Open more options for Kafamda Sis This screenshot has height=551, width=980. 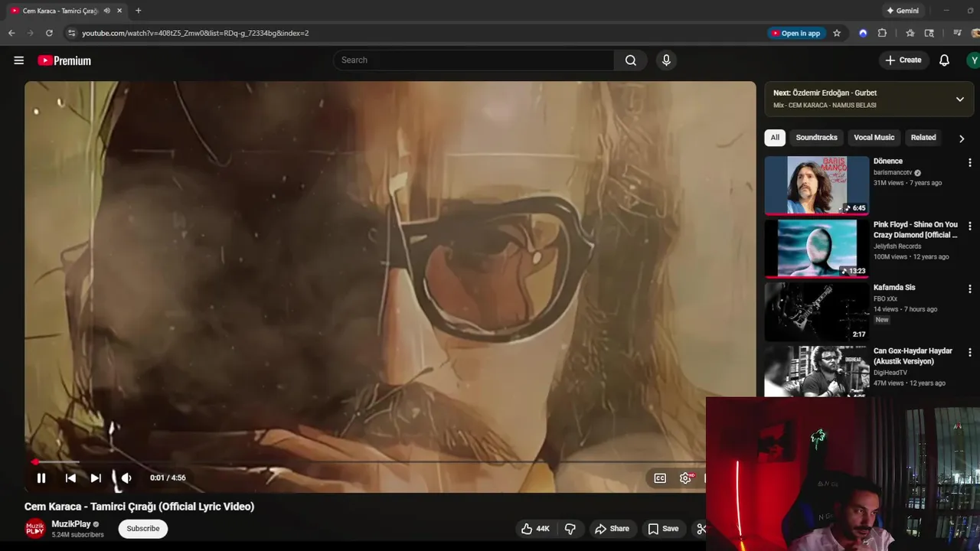pyautogui.click(x=970, y=289)
